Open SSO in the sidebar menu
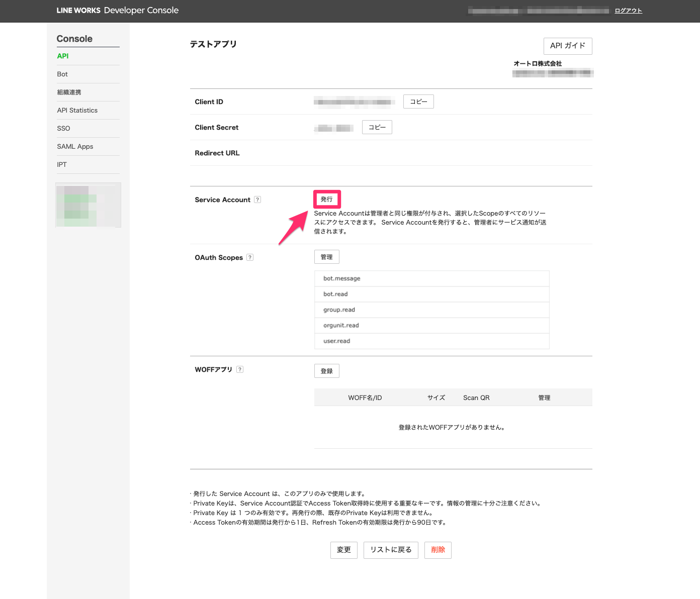 [63, 128]
